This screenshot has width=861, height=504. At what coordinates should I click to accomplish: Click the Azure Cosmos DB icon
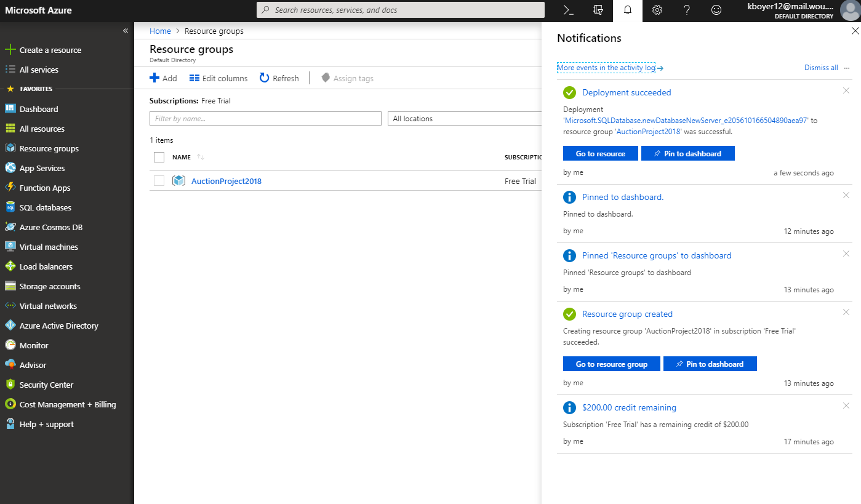pos(10,227)
